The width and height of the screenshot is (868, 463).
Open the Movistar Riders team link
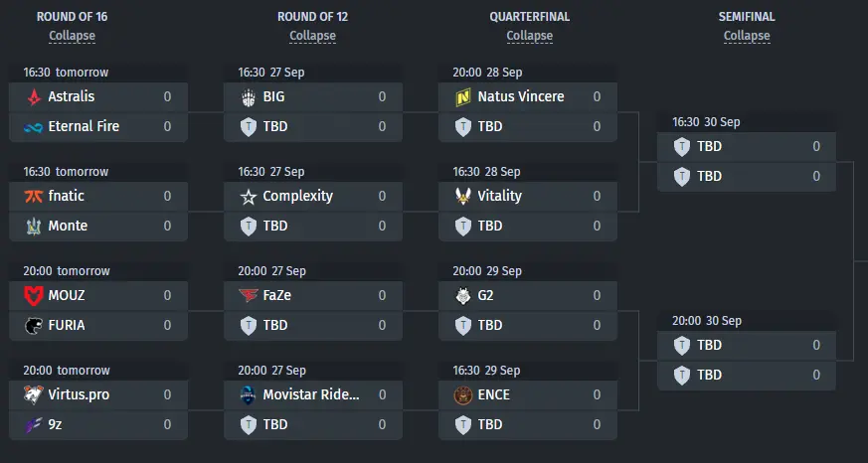point(311,395)
